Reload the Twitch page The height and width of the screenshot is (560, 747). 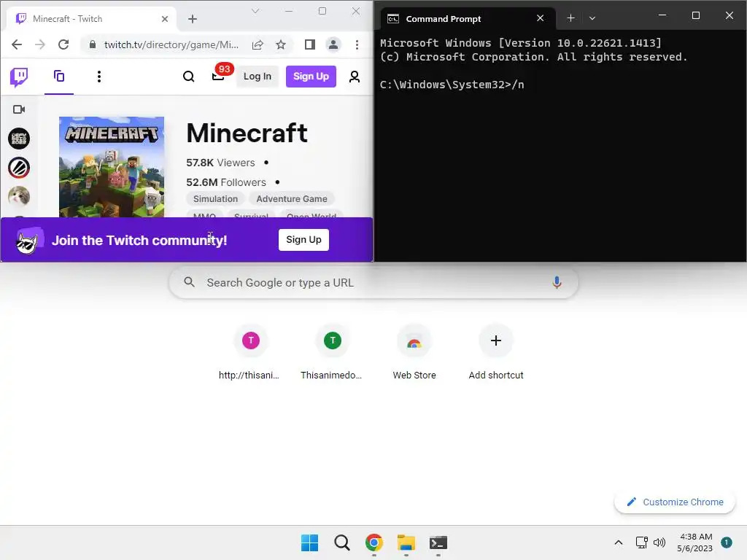[x=63, y=44]
